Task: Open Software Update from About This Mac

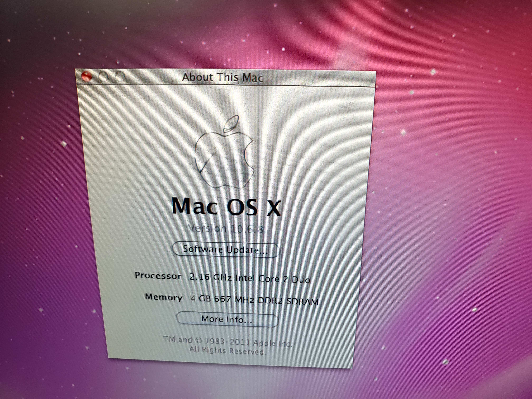Action: coord(226,249)
